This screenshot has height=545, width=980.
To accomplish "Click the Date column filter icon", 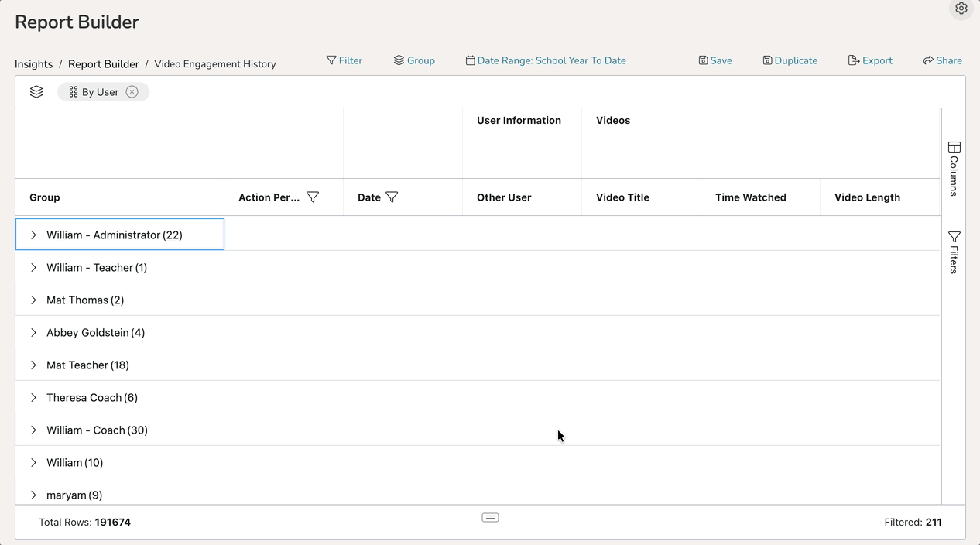I will pos(392,197).
